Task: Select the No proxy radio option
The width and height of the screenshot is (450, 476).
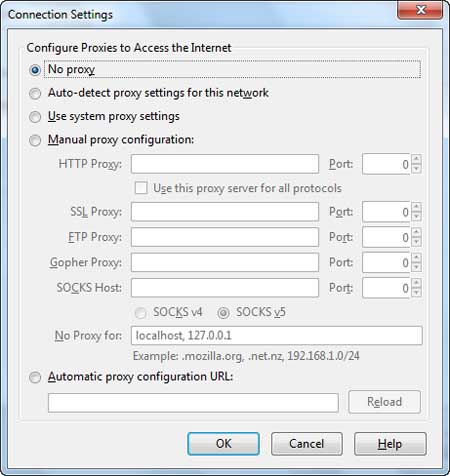Action: click(x=35, y=70)
